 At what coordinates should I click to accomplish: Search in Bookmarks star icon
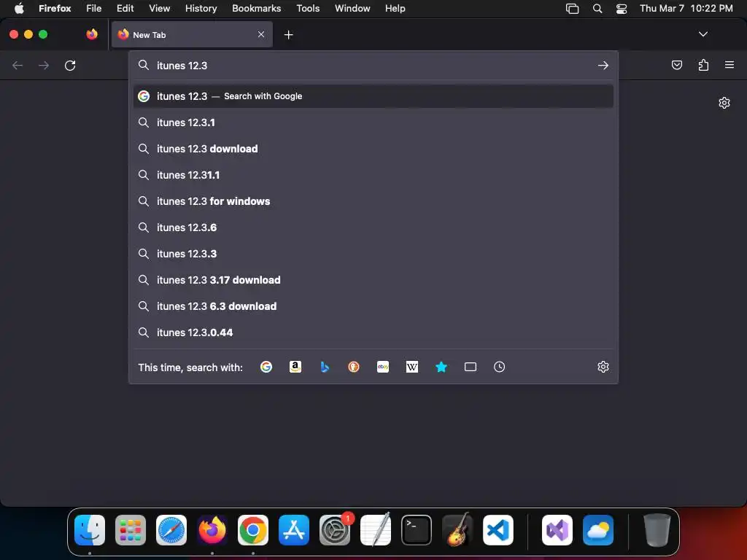441,367
